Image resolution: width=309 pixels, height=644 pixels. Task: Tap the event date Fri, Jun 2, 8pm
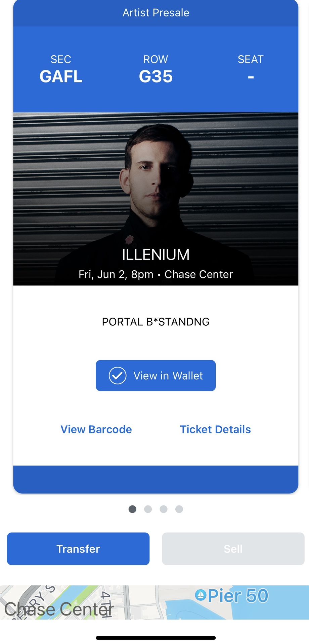coord(156,274)
